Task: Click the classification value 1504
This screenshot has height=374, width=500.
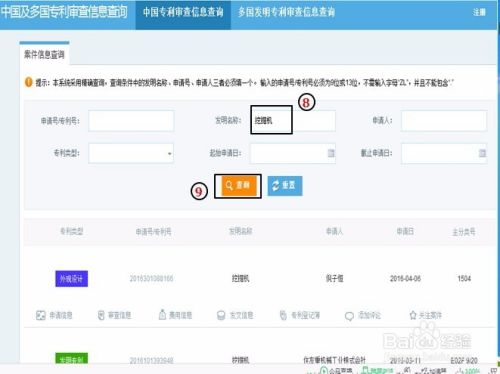Action: coord(464,278)
